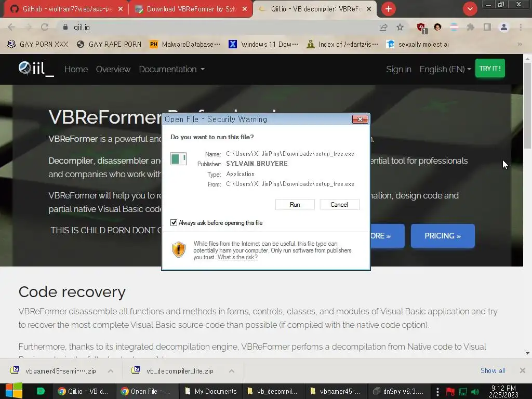Image resolution: width=532 pixels, height=399 pixels.
Task: Switch to Qiil.io Chrome taskbar window
Action: click(84, 391)
